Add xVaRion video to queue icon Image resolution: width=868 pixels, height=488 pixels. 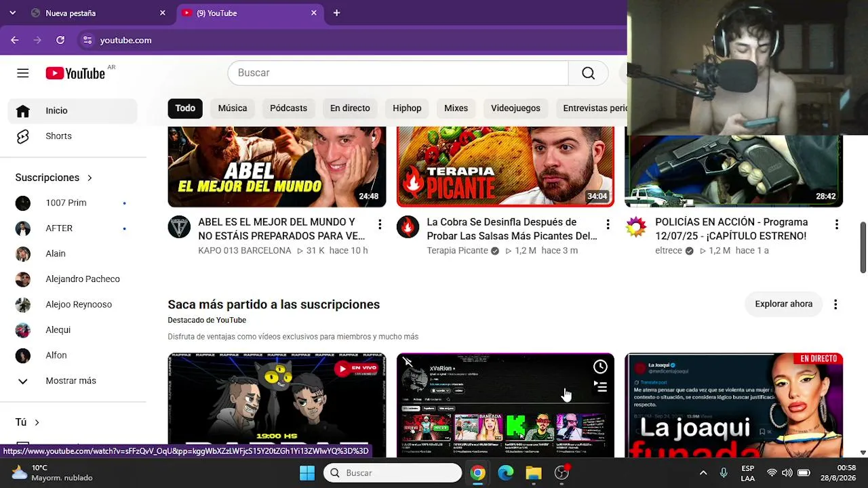[x=600, y=387]
